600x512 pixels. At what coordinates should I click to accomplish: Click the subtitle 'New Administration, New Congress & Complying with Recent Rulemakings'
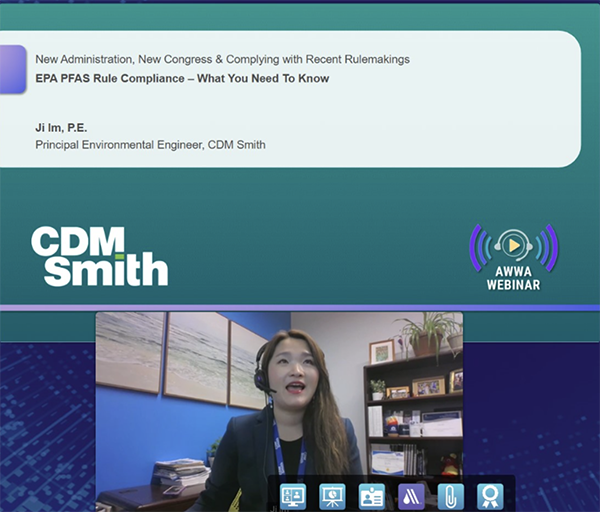pos(222,59)
